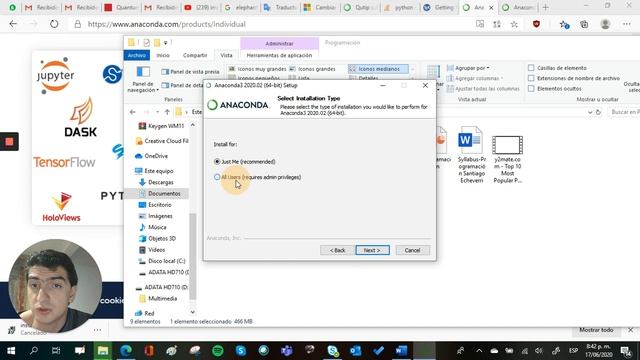This screenshot has width=640, height=360.
Task: Enable Casillas de elemento checkbox
Action: pyautogui.click(x=531, y=68)
